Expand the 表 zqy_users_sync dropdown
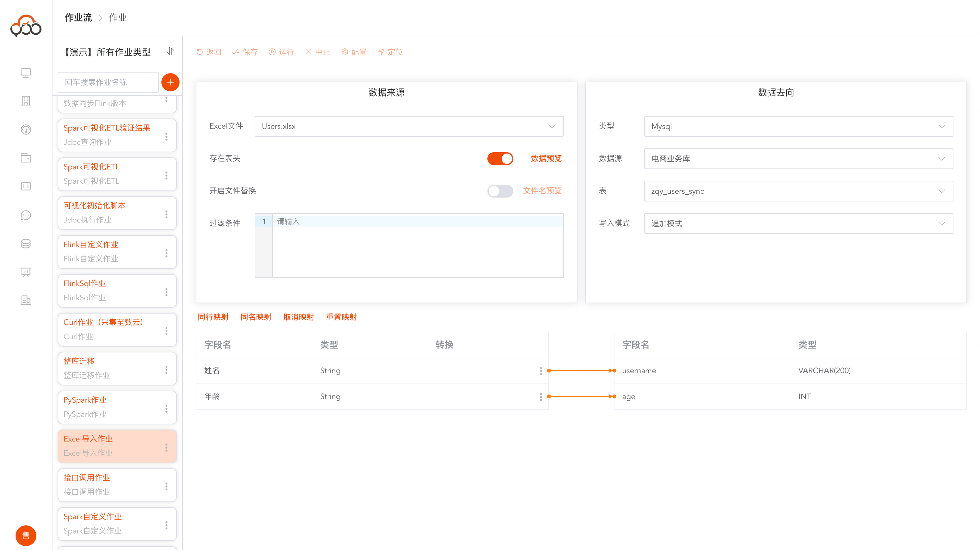This screenshot has width=980, height=550. pos(798,191)
